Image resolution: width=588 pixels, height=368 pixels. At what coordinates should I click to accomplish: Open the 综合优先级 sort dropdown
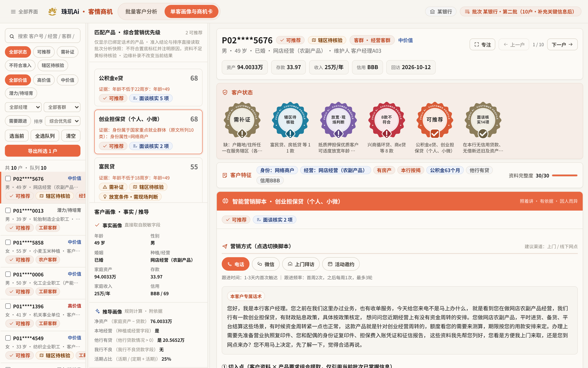pyautogui.click(x=63, y=121)
